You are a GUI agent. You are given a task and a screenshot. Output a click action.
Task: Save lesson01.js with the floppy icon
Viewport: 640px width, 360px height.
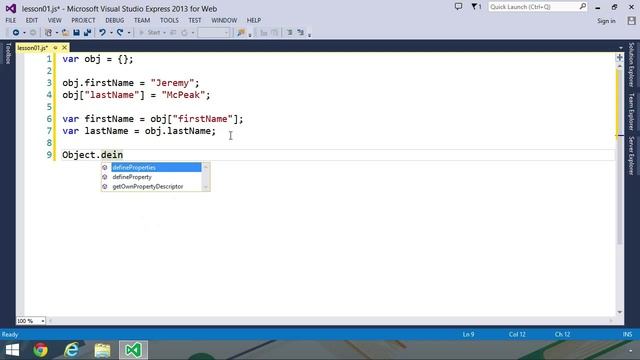[x=76, y=33]
